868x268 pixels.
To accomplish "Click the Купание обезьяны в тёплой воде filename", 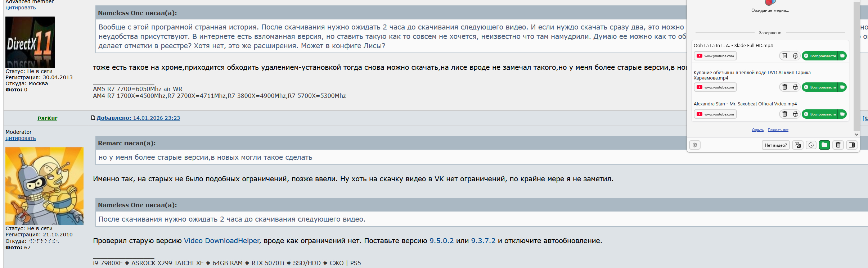I will [752, 75].
